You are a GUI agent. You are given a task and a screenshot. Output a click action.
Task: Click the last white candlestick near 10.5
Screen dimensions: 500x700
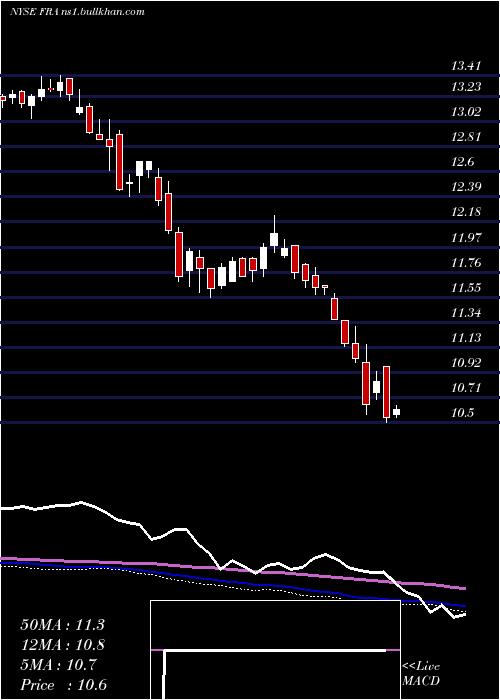[x=396, y=412]
